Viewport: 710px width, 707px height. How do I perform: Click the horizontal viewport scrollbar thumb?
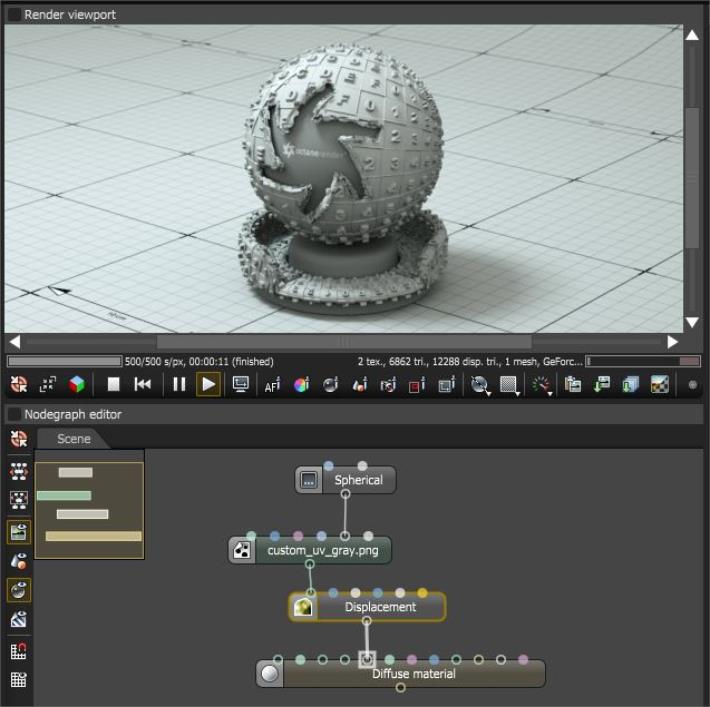pos(344,341)
